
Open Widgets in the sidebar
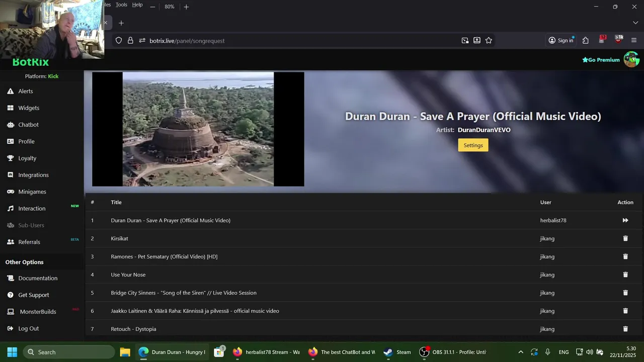click(29, 108)
